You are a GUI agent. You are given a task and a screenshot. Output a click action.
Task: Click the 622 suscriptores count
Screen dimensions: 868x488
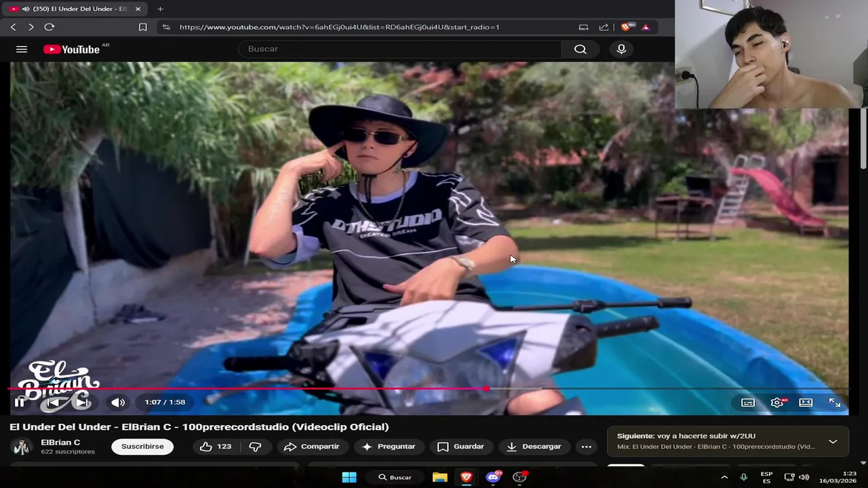click(68, 452)
